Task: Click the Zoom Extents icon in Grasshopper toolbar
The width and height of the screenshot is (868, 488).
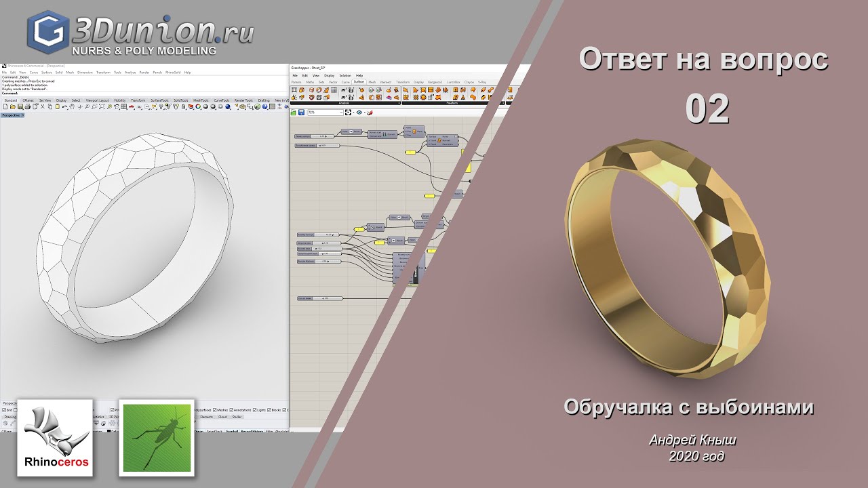Action: coord(348,112)
